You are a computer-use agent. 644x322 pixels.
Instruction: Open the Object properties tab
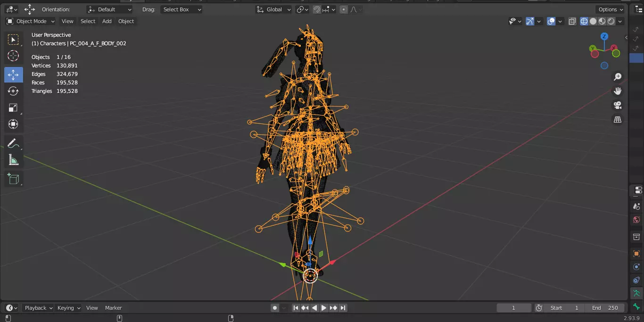click(x=636, y=254)
